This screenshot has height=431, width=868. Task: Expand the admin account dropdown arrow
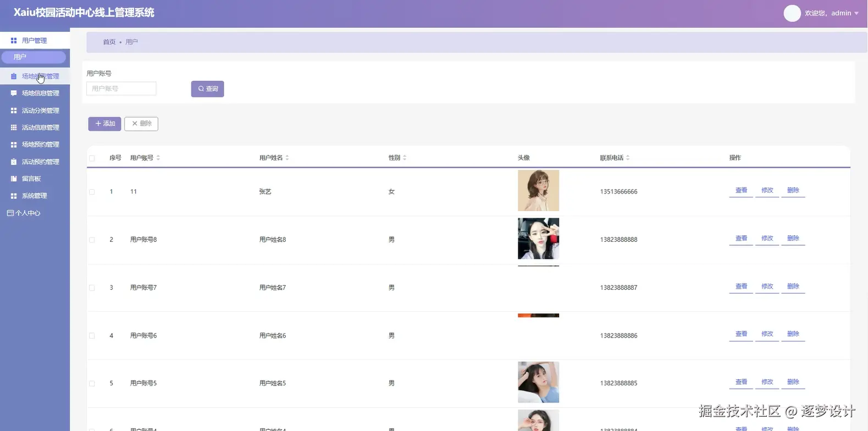[856, 13]
